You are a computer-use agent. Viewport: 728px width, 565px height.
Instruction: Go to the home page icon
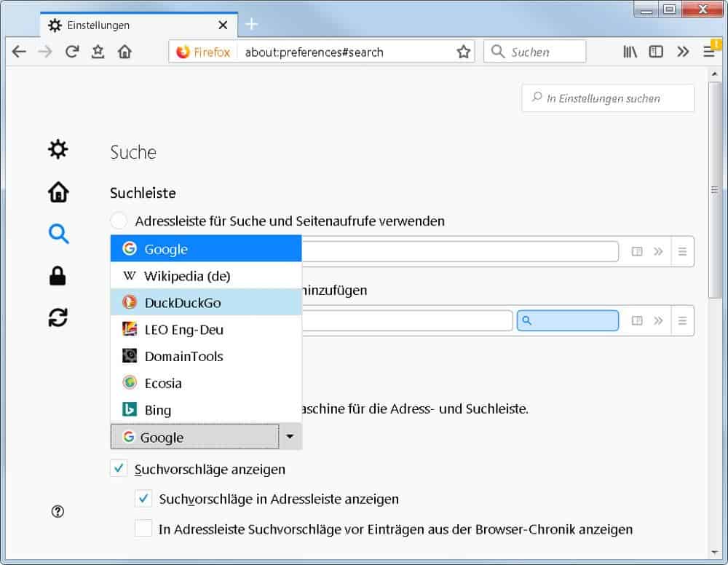(x=125, y=52)
